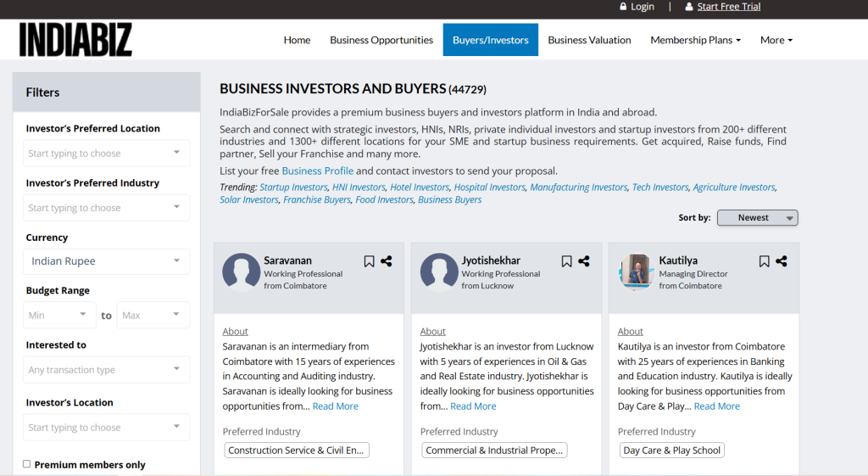The image size is (868, 476).
Task: Open Franchise Buyers trending link
Action: click(317, 199)
